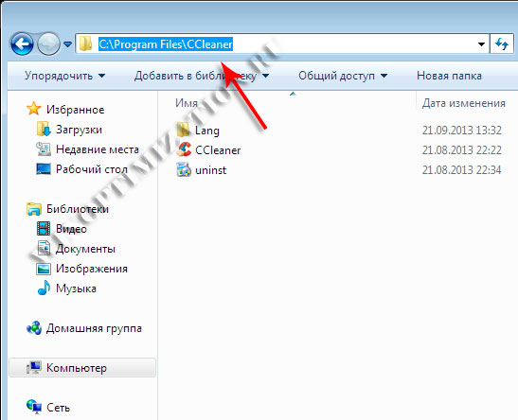Open the Музыка library
The width and height of the screenshot is (518, 420).
[76, 289]
